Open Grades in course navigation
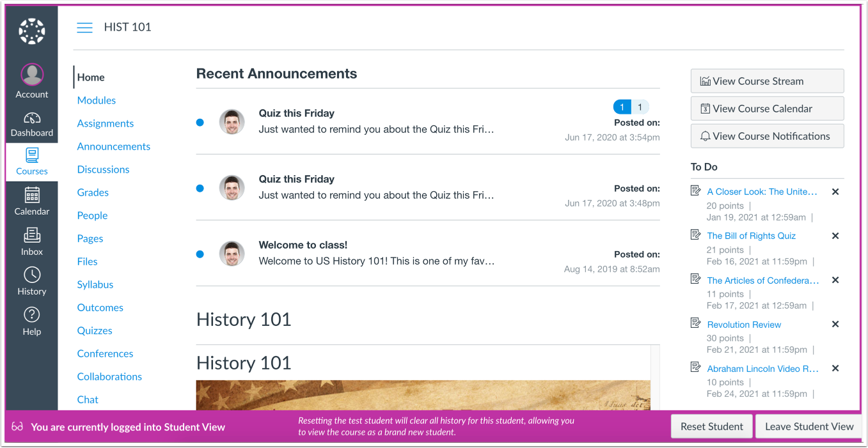868x448 pixels. tap(93, 192)
